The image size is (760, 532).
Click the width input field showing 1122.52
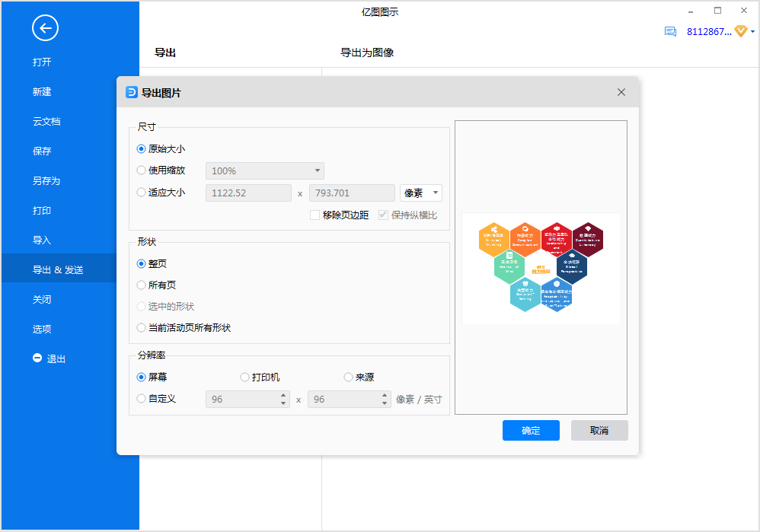pyautogui.click(x=248, y=193)
